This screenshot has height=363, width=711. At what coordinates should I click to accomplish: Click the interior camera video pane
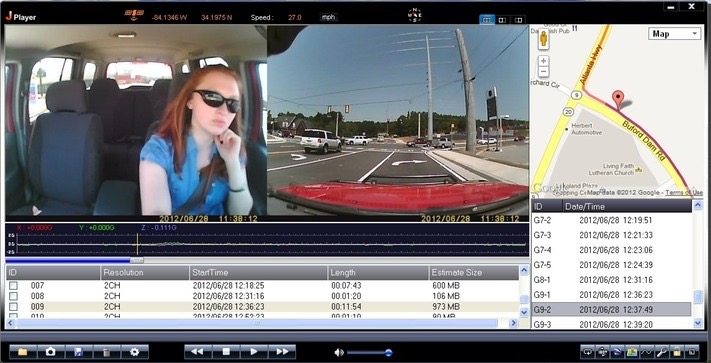[x=136, y=120]
